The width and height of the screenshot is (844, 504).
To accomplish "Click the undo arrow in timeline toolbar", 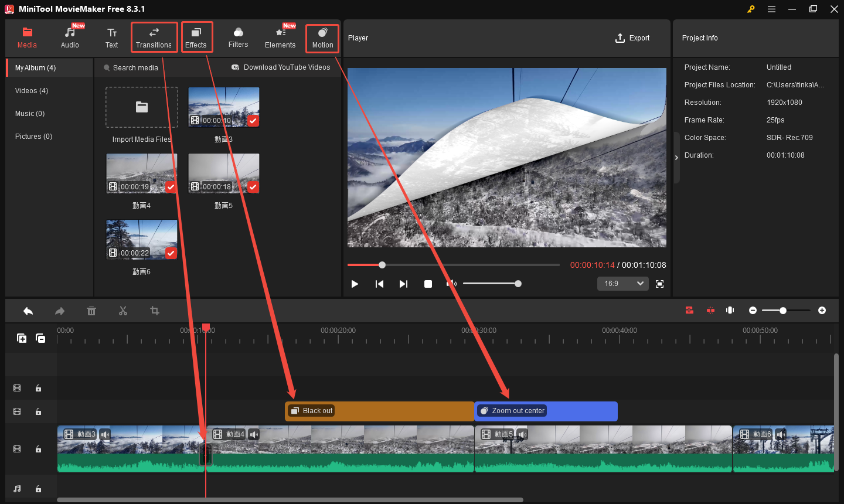I will 28,311.
